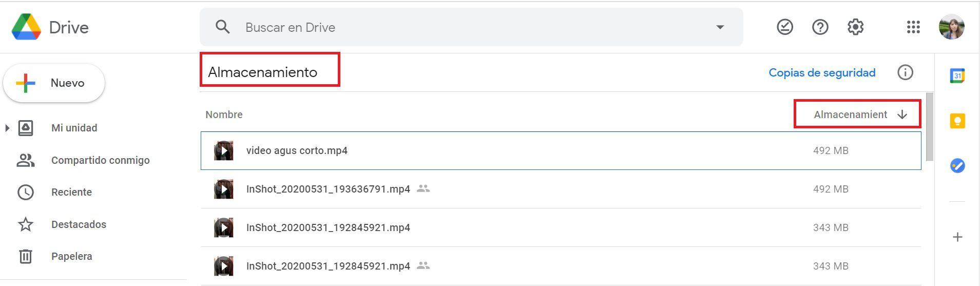Open the Google apps grid

coord(913,27)
